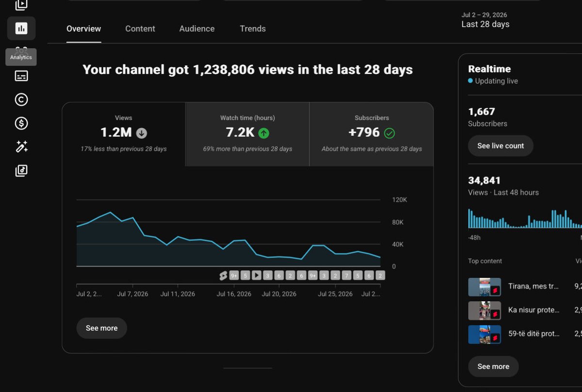Viewport: 582px width, 392px height.
Task: Click 17% less than previous 28 days text
Action: tap(124, 149)
